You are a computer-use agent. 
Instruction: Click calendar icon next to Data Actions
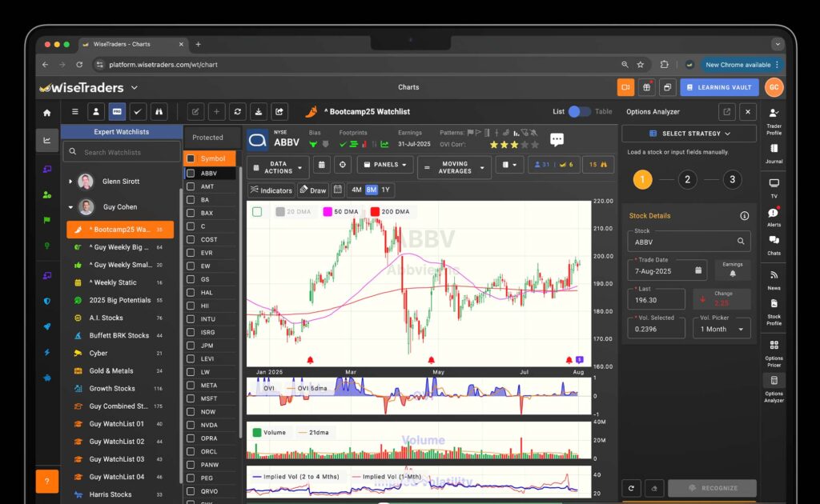[x=322, y=165]
